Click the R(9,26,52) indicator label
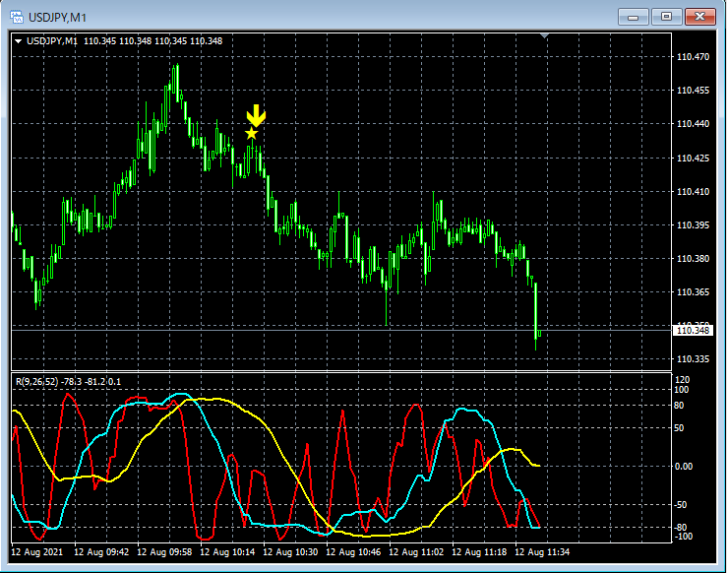 [x=68, y=382]
